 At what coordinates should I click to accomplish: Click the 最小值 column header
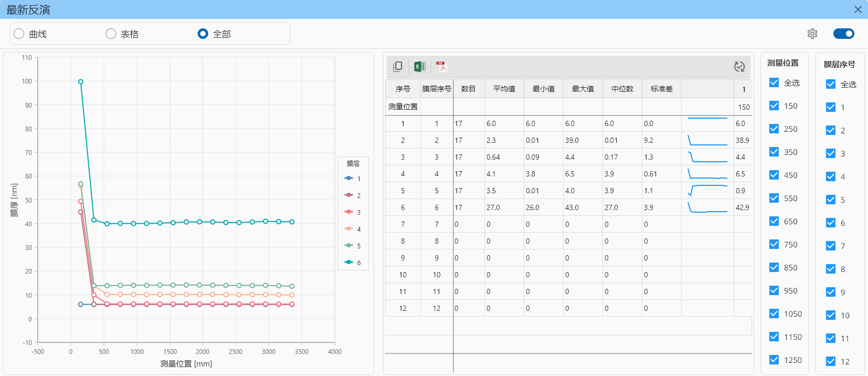544,89
